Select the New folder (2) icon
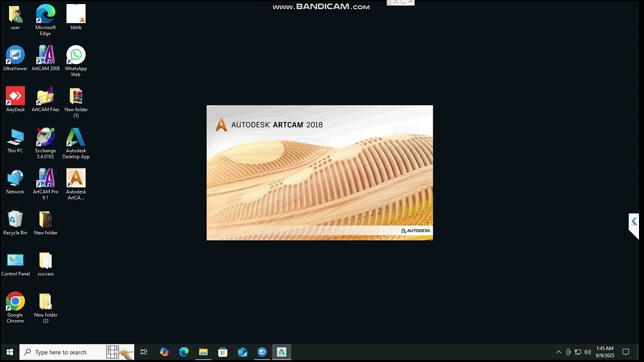Image resolution: width=644 pixels, height=362 pixels. pos(45,308)
